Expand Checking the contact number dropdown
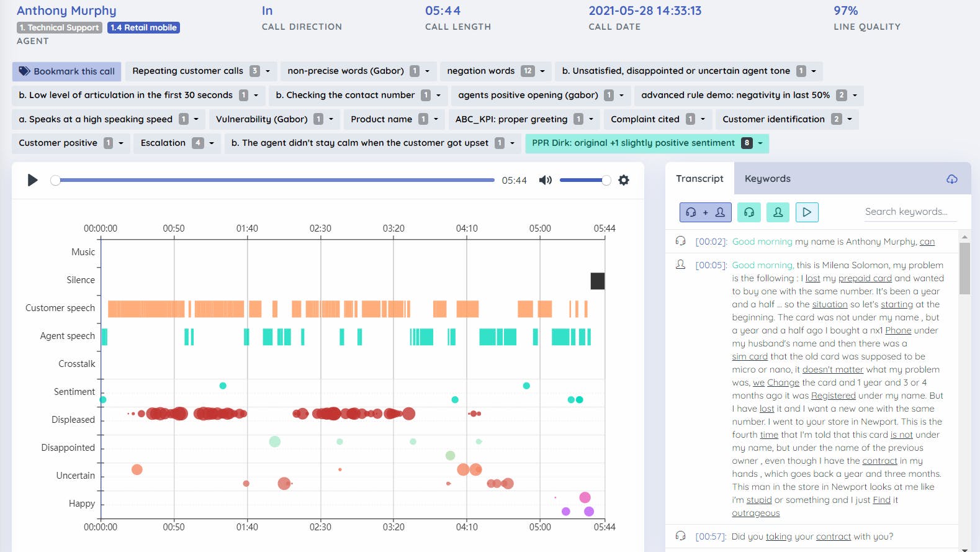980x552 pixels. coord(438,96)
